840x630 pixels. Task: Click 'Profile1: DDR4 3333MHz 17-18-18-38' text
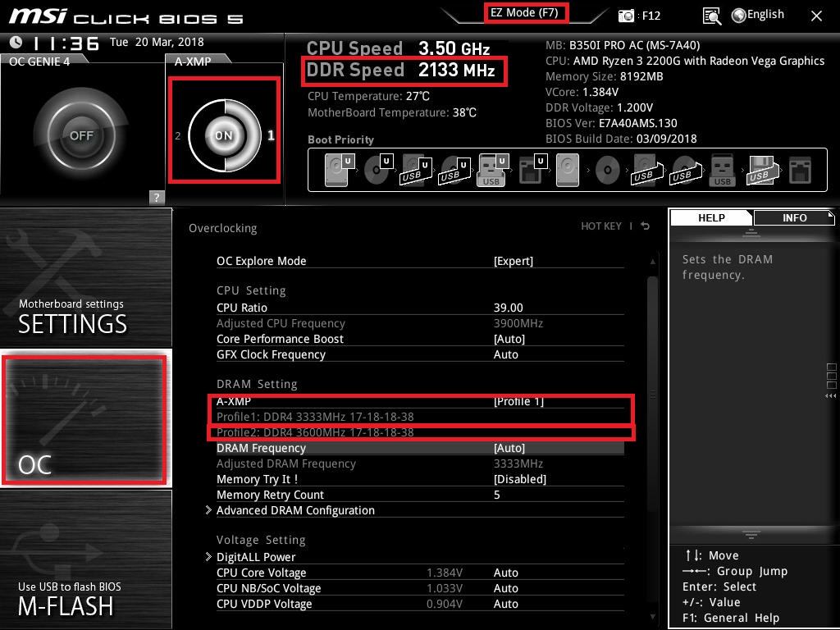pos(315,417)
